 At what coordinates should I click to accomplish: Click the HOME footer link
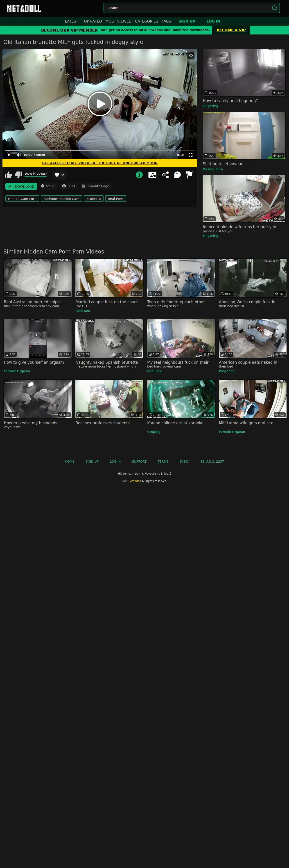pos(70,462)
